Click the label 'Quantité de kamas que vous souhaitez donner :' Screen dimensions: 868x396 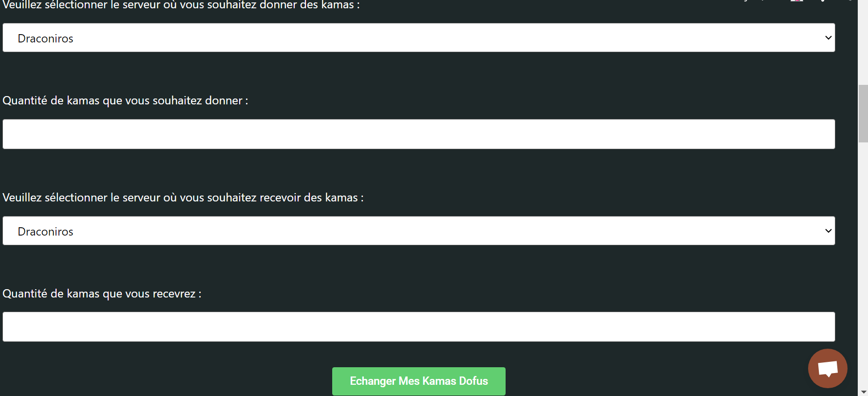tap(125, 100)
